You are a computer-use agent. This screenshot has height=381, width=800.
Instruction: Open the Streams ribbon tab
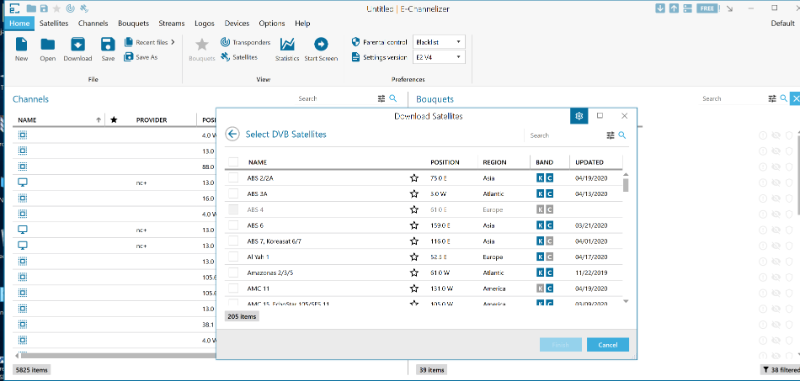click(171, 23)
